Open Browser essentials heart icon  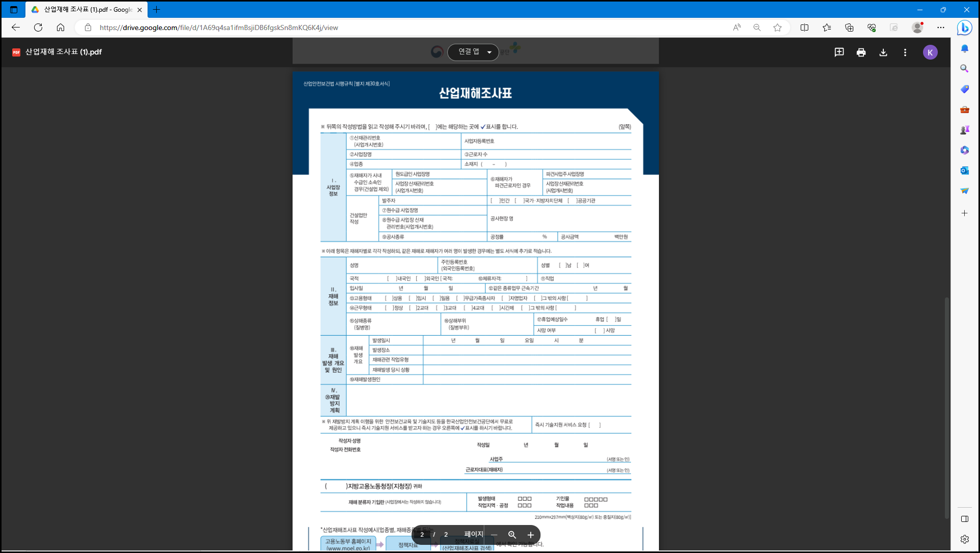click(872, 27)
